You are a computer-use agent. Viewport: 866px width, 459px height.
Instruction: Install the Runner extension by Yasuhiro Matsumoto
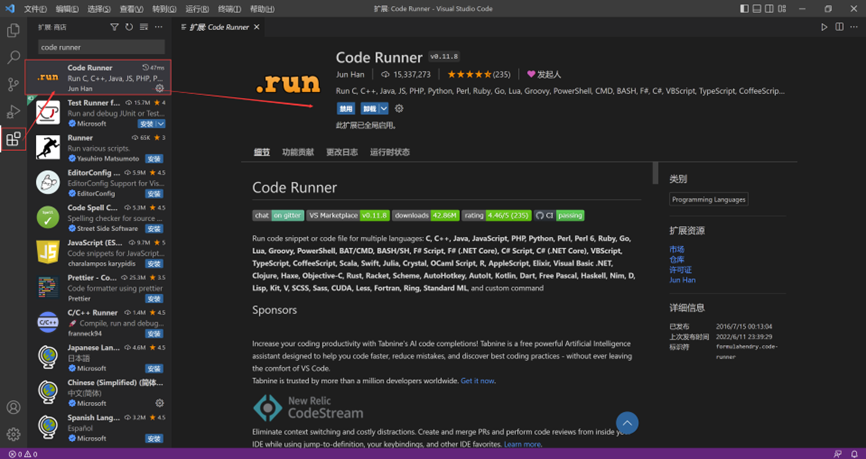(154, 159)
